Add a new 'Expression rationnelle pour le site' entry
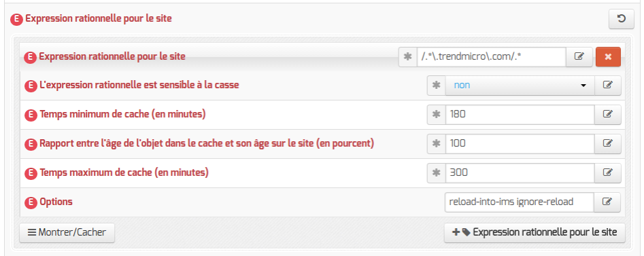Image resolution: width=644 pixels, height=256 pixels. (x=535, y=233)
